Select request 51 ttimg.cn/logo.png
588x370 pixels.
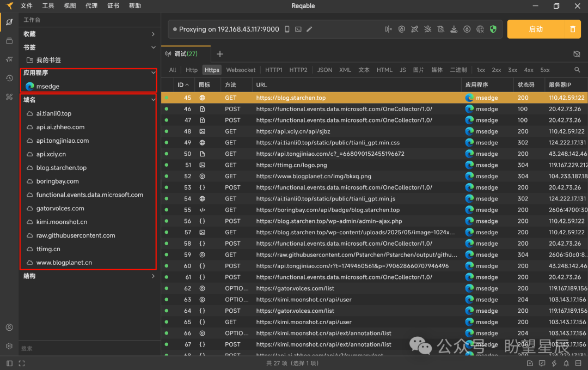coord(375,165)
